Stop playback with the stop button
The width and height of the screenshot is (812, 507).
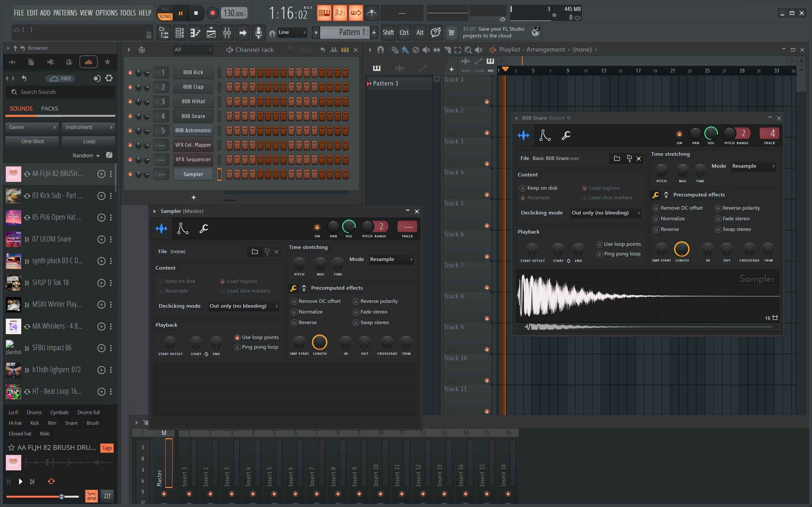[x=196, y=13]
